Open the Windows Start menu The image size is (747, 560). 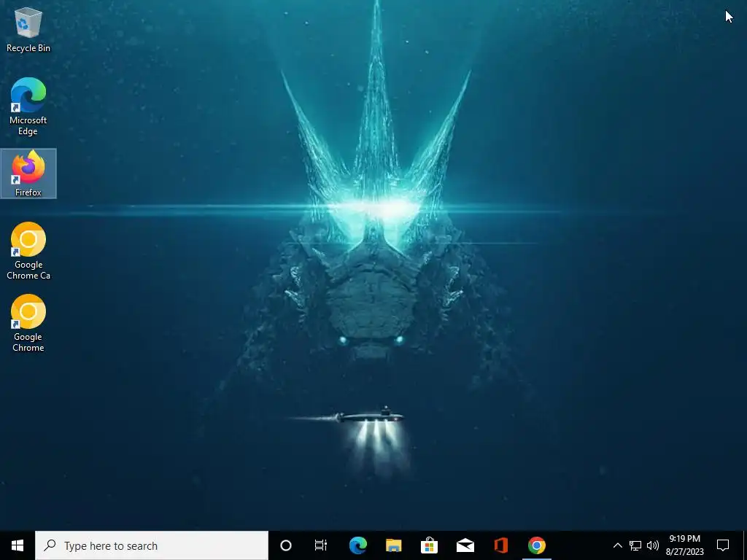(18, 545)
